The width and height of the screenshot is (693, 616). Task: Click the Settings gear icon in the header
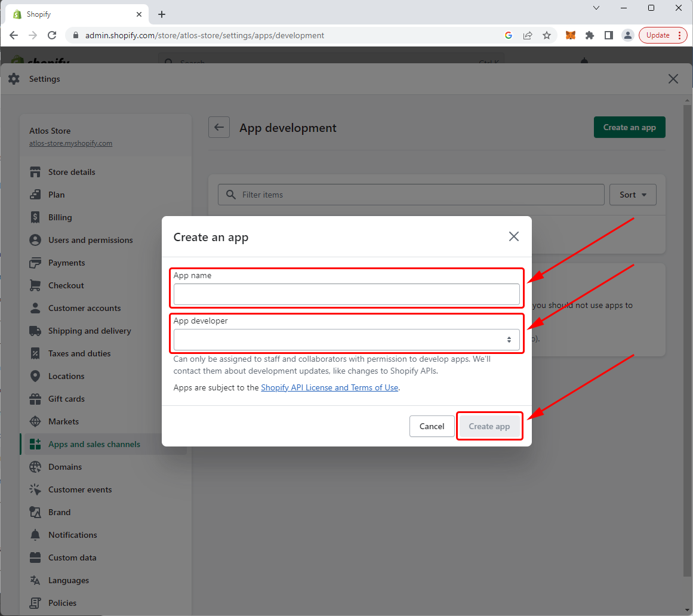pos(14,79)
